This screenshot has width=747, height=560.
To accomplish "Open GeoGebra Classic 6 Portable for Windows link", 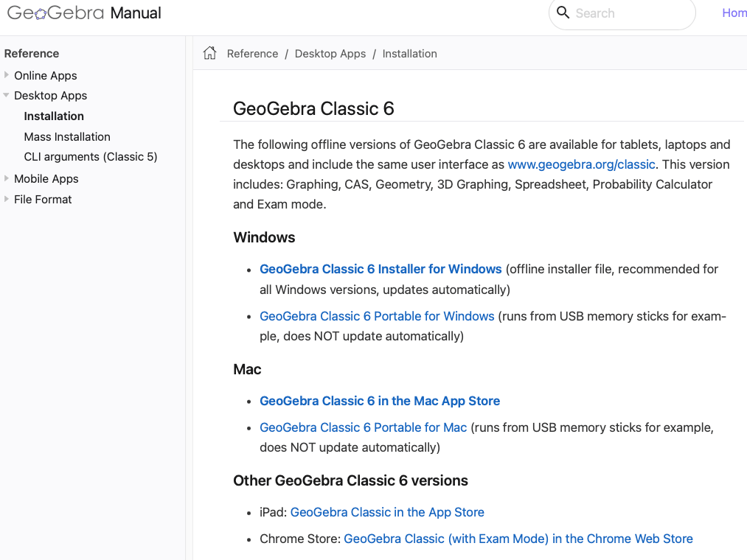I will pyautogui.click(x=377, y=316).
